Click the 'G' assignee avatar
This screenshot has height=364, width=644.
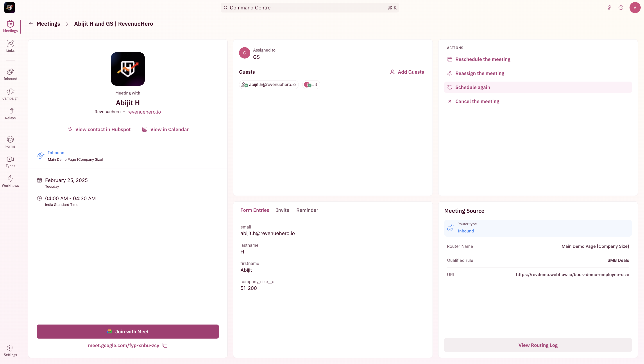coord(245,53)
